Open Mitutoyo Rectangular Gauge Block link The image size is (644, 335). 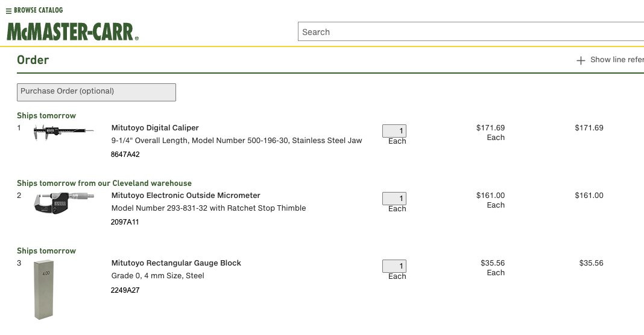[x=176, y=263]
